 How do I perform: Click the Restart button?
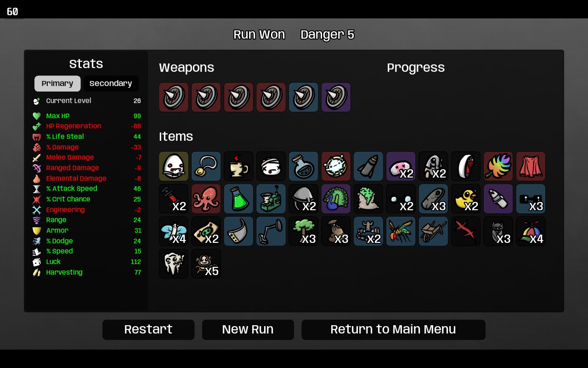(148, 330)
